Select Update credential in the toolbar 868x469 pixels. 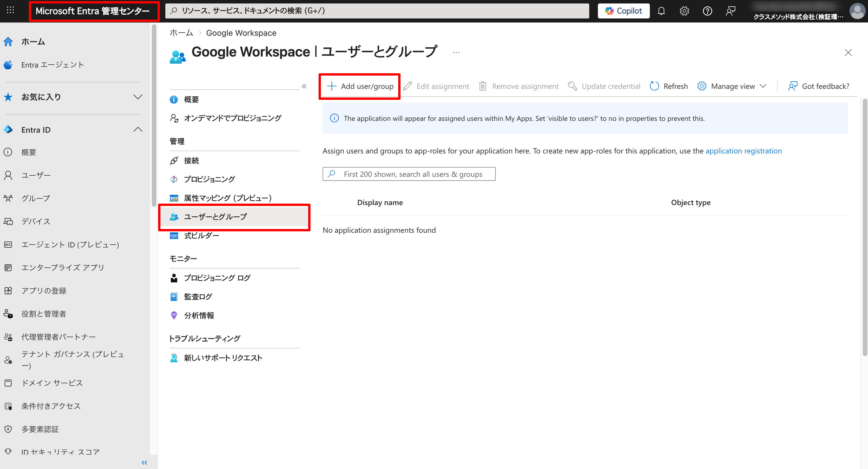(x=604, y=86)
